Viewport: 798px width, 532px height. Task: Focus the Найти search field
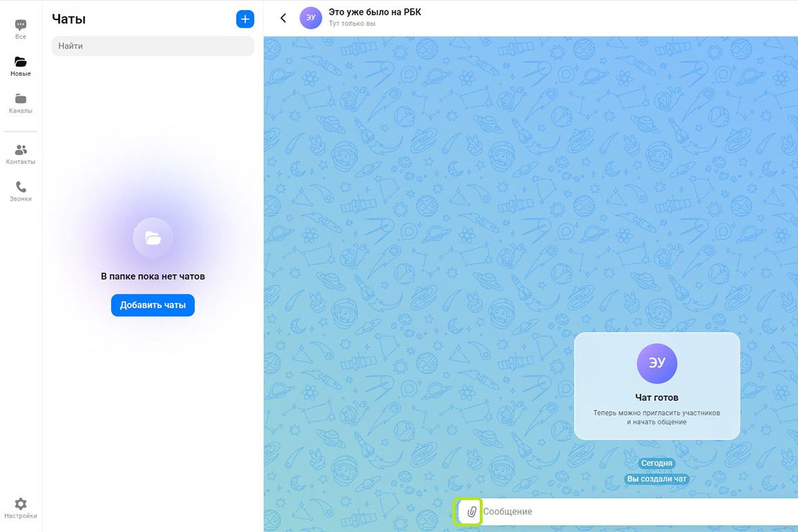[153, 46]
